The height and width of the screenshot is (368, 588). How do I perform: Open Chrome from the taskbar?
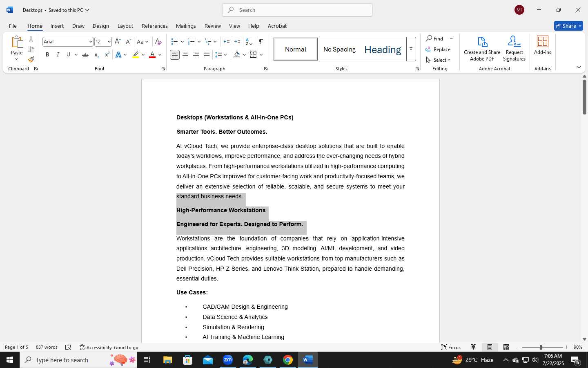tap(288, 360)
